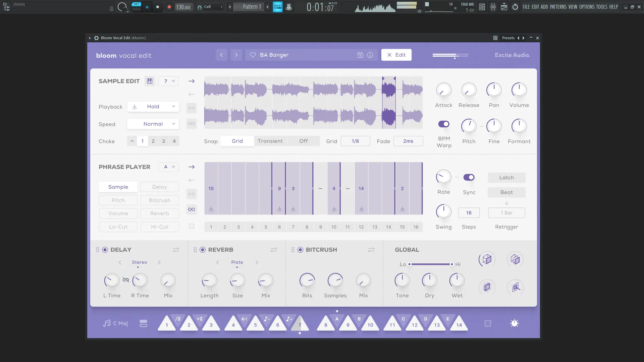Open the PATTERNS menu

tap(558, 7)
